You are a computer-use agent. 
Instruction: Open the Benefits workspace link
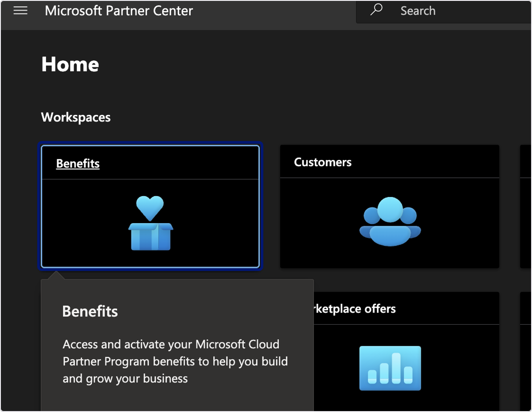(78, 164)
